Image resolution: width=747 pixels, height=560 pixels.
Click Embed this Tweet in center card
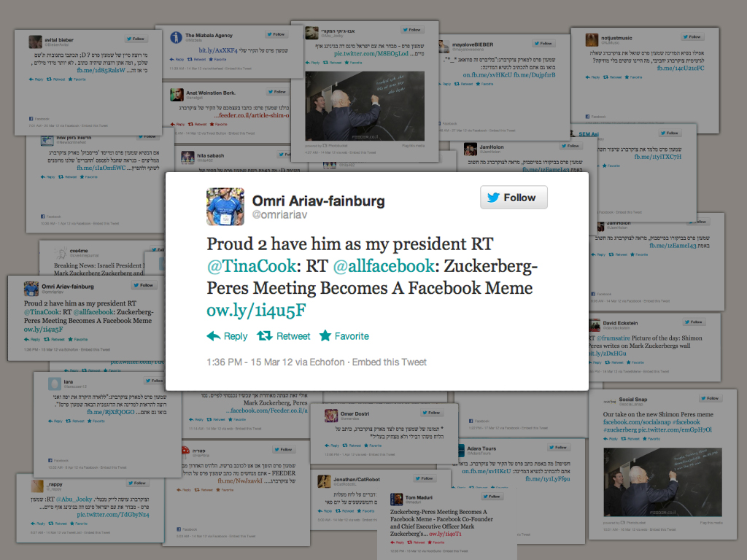(390, 362)
